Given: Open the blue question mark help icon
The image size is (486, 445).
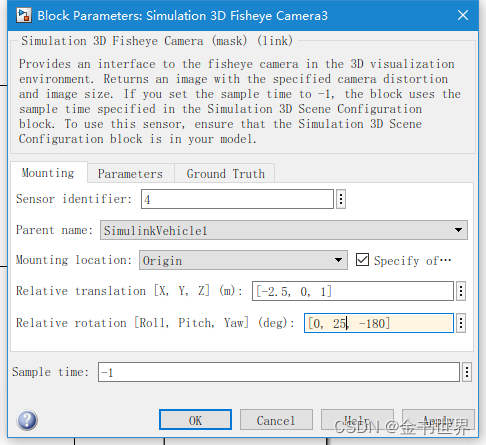Looking at the screenshot, I should pyautogui.click(x=27, y=420).
